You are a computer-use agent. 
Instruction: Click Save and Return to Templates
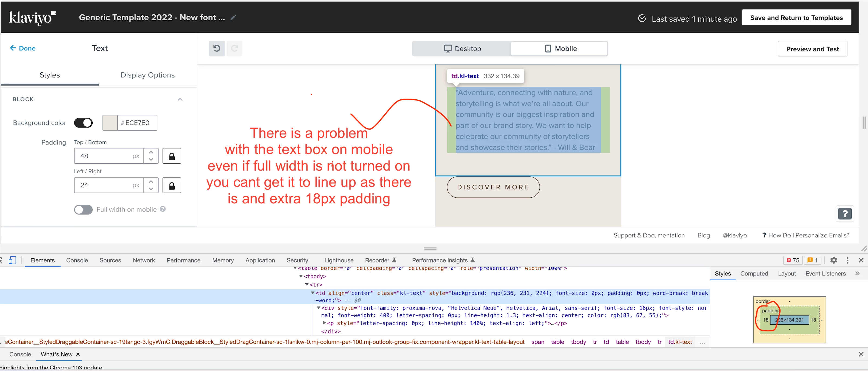[796, 18]
